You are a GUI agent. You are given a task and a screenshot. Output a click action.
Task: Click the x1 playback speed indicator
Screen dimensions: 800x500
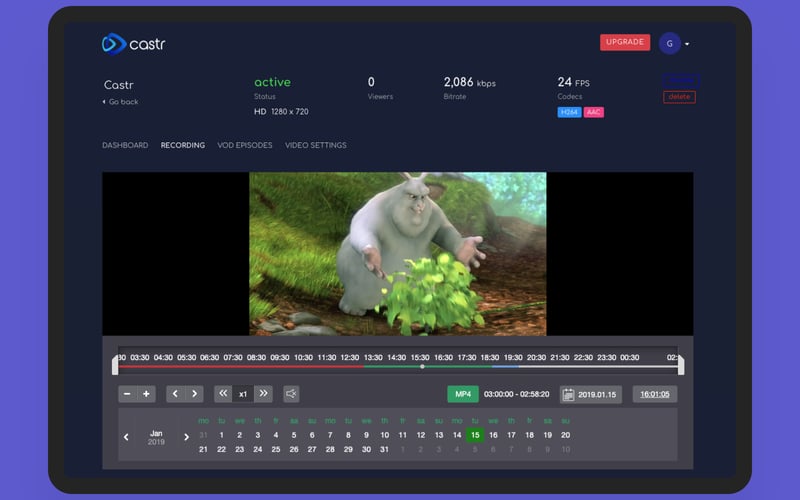click(x=243, y=394)
